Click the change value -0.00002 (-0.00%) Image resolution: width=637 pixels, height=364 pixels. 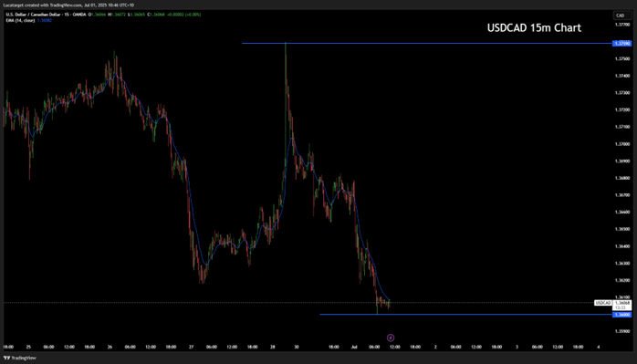(x=184, y=15)
